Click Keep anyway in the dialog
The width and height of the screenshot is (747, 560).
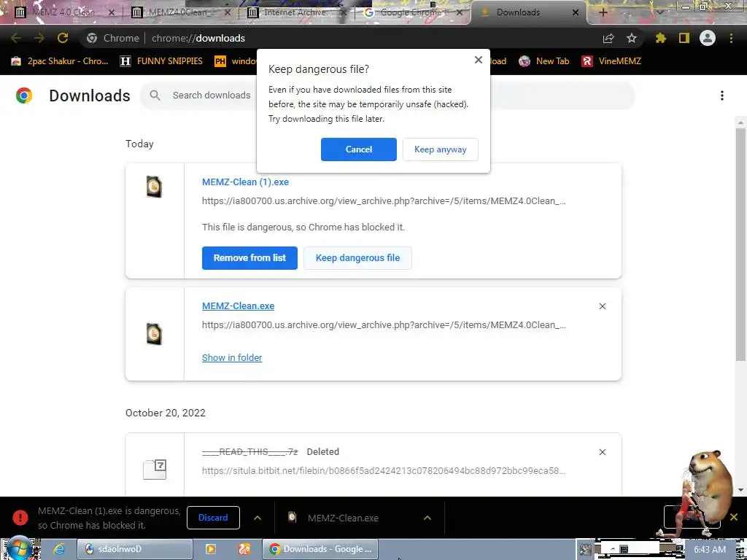point(440,149)
